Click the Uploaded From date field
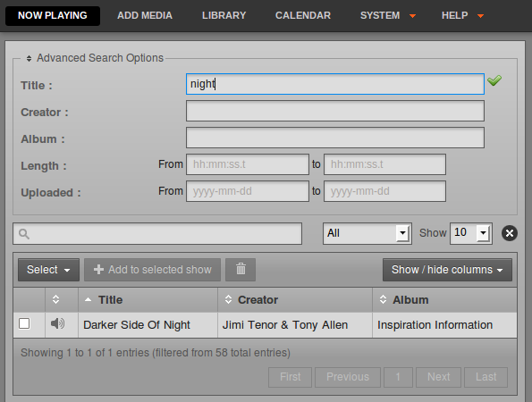Image resolution: width=532 pixels, height=402 pixels. click(248, 191)
